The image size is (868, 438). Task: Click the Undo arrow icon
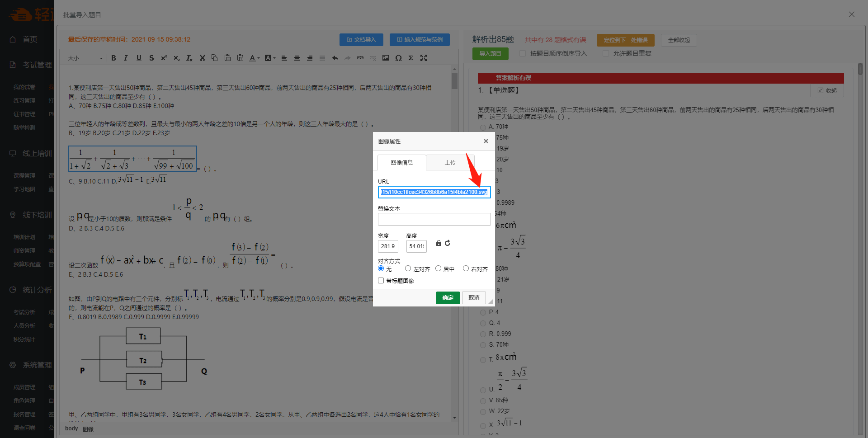click(335, 58)
